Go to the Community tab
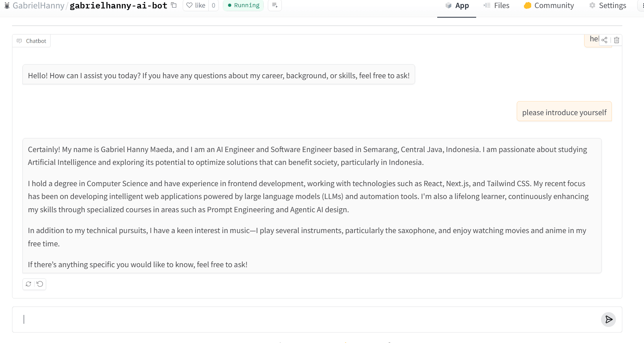Image resolution: width=644 pixels, height=343 pixels. 549,6
